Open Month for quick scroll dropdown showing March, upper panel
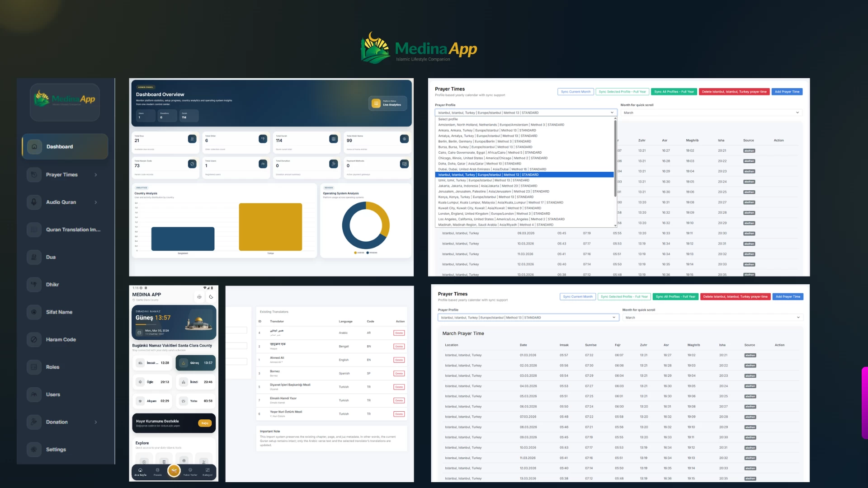 point(712,113)
